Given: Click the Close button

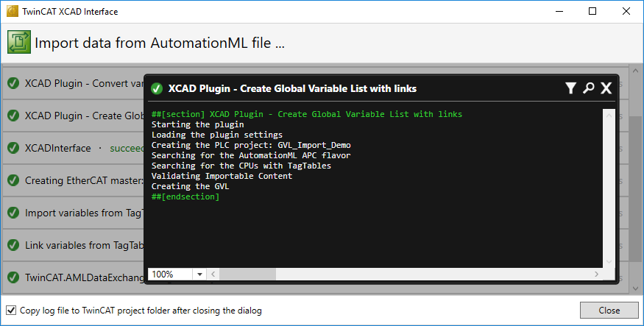Looking at the screenshot, I should coord(609,311).
